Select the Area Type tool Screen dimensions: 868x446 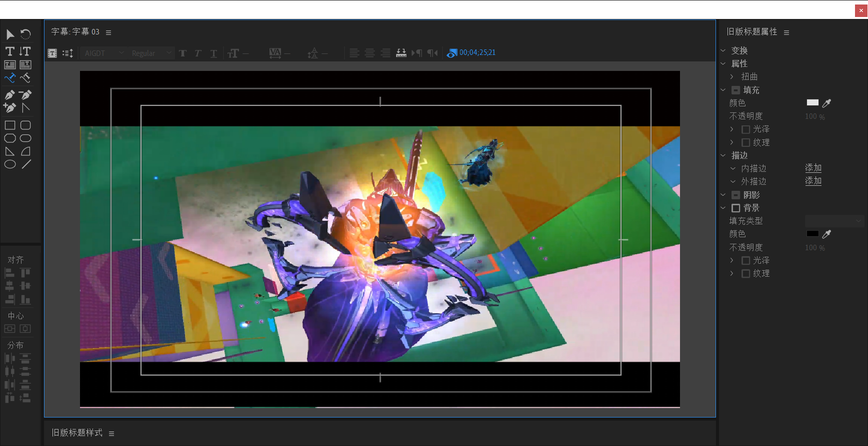[x=10, y=64]
